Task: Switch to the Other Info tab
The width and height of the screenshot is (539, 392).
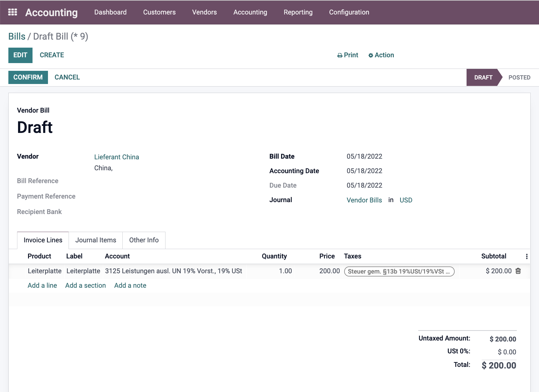Action: 144,240
